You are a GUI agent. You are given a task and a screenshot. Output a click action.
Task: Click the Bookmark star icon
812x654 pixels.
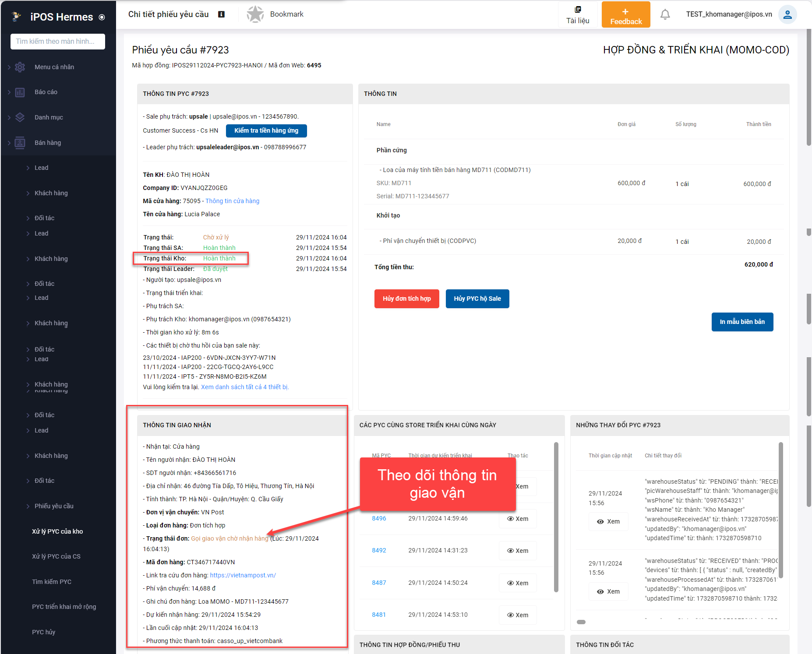tap(255, 14)
